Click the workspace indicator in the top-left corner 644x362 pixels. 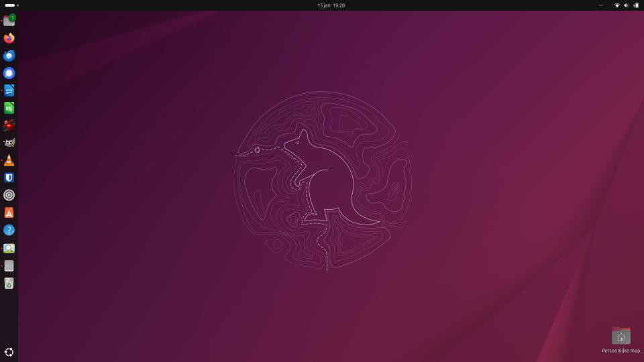click(11, 5)
